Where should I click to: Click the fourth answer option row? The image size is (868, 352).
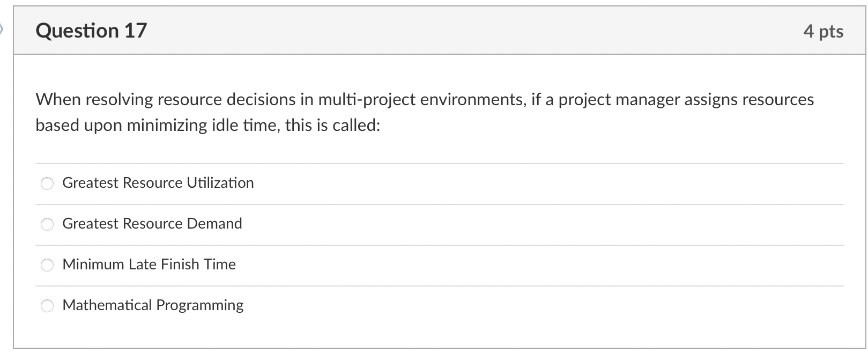[268, 305]
